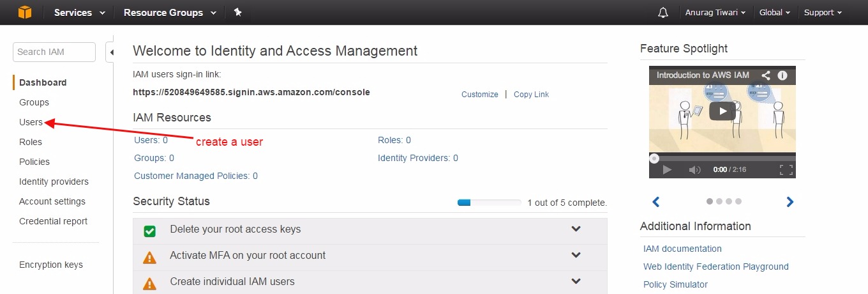Open Users in the sidebar
The width and height of the screenshot is (868, 294).
point(31,122)
